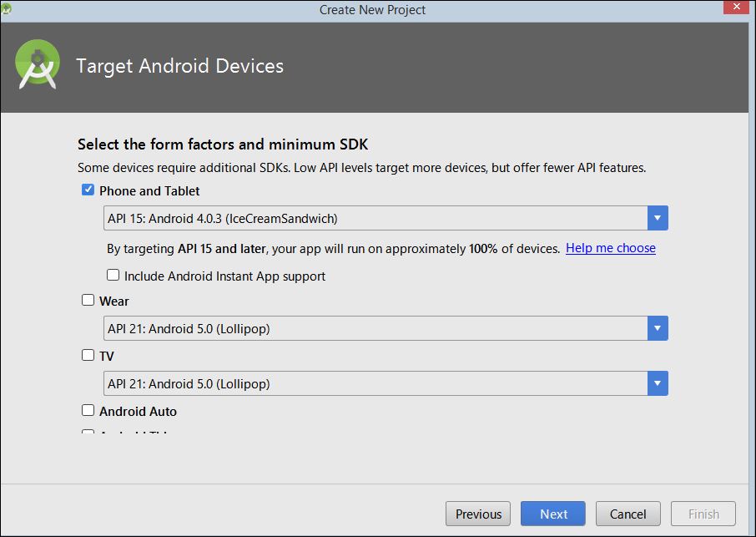Open the TV API level dropdown arrow

tap(658, 383)
